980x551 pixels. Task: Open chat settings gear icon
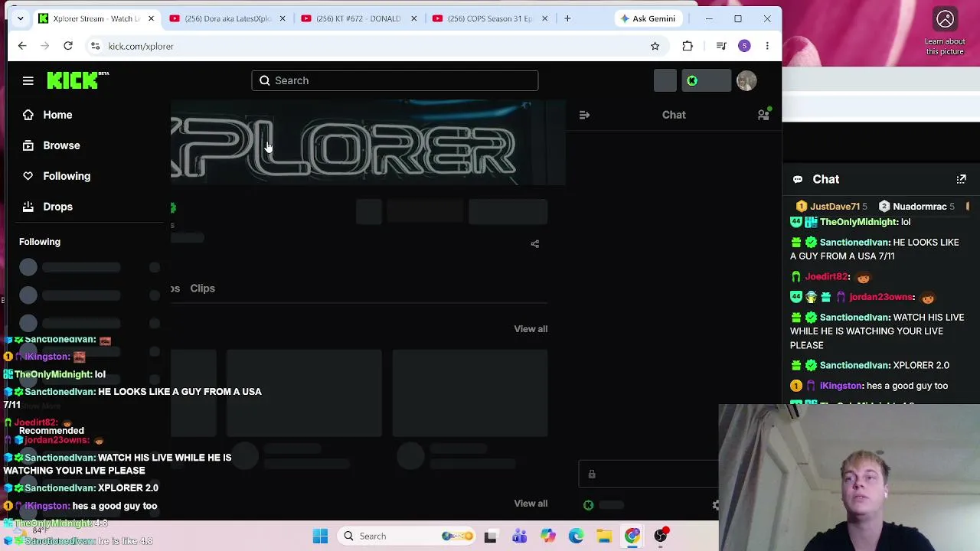coord(716,505)
